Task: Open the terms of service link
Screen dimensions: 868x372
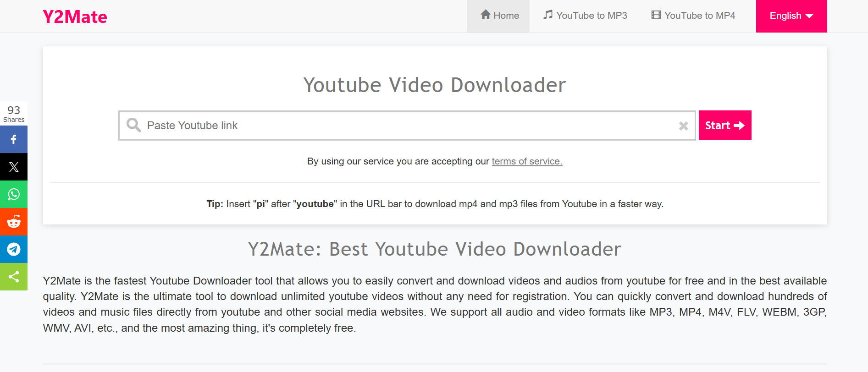Action: 527,161
